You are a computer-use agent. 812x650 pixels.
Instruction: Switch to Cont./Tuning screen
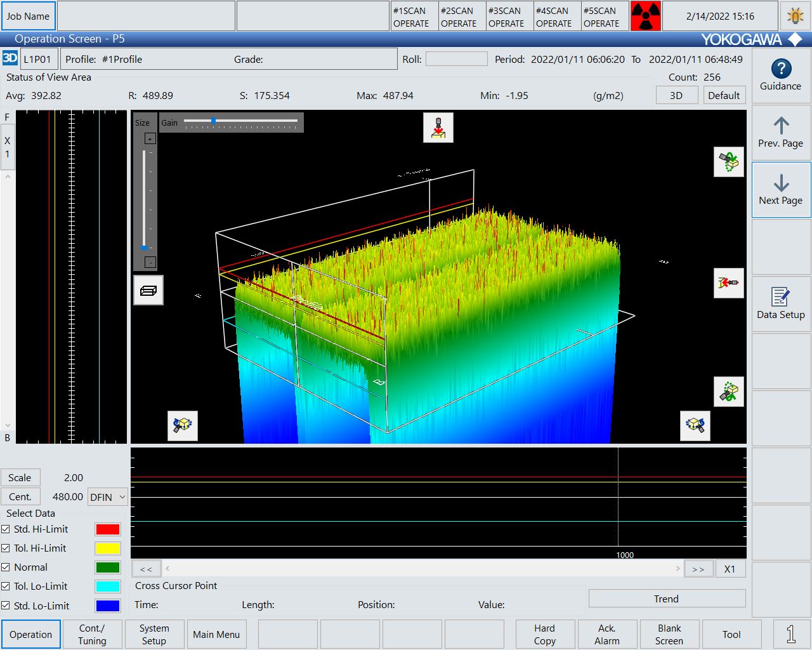[92, 634]
